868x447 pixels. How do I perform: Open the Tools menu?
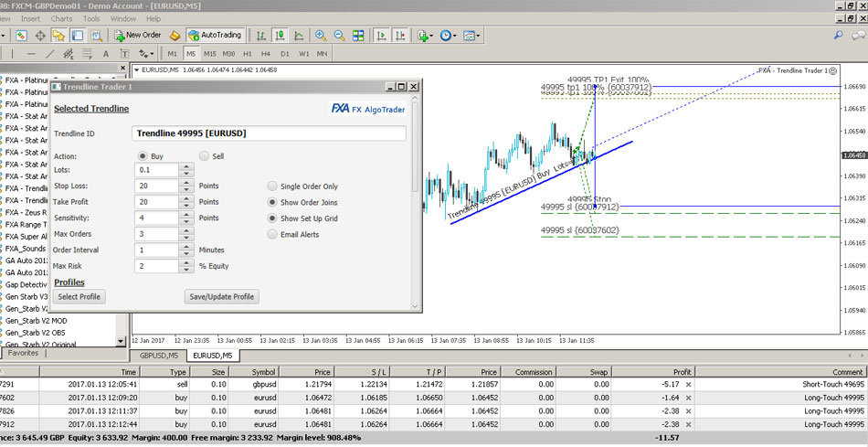coord(91,19)
